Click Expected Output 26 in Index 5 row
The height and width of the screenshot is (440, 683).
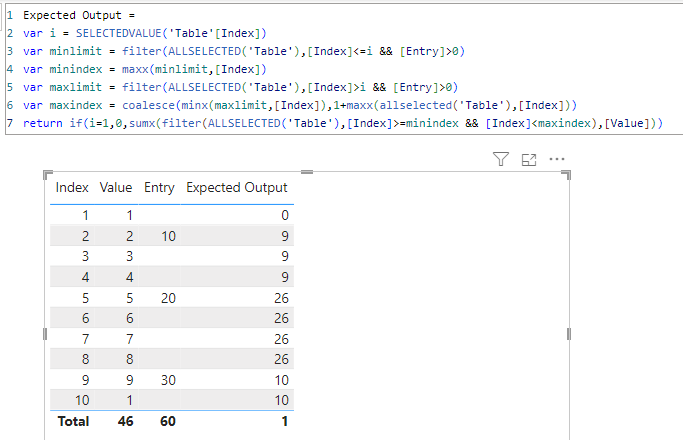pos(281,298)
